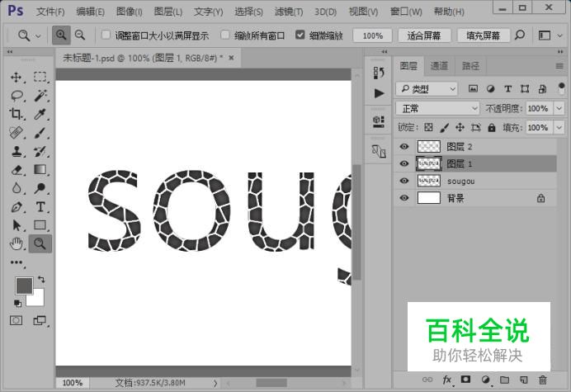This screenshot has width=571, height=392.
Task: Open the blend mode dropdown
Action: coord(437,108)
